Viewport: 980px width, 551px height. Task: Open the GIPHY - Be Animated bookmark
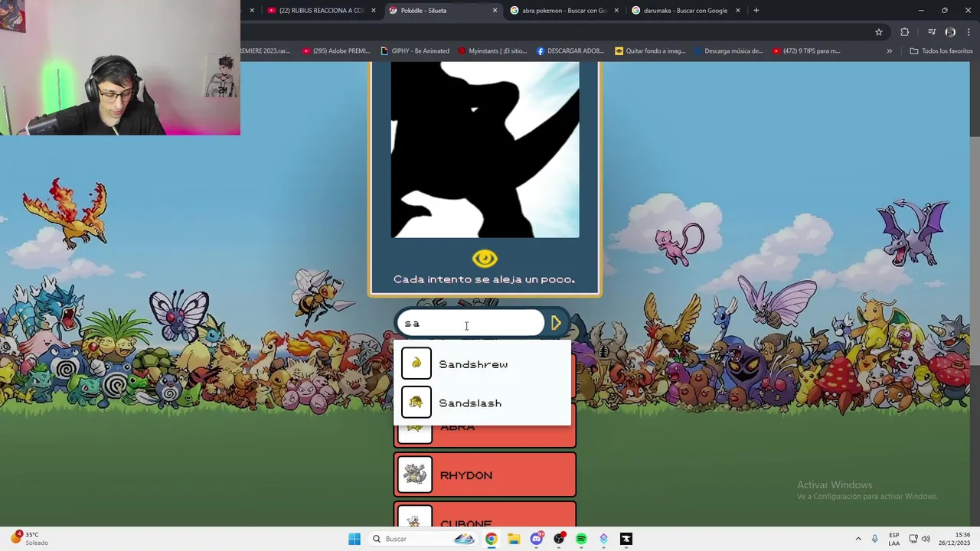tap(415, 51)
